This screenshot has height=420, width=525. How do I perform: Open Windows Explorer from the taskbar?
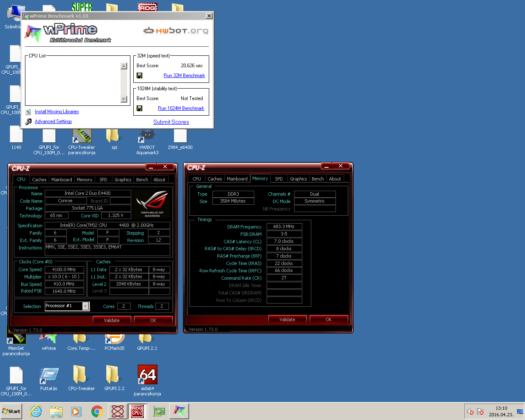[x=56, y=411]
